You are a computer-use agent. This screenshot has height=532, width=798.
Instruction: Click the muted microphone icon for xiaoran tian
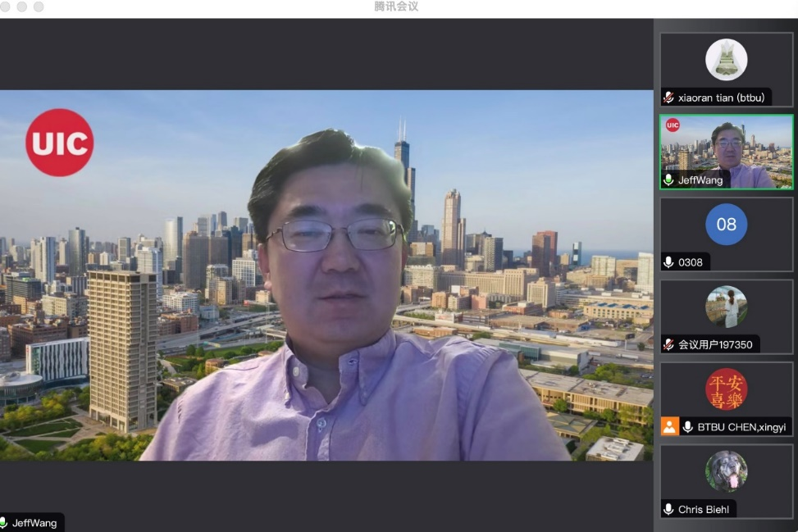(669, 98)
